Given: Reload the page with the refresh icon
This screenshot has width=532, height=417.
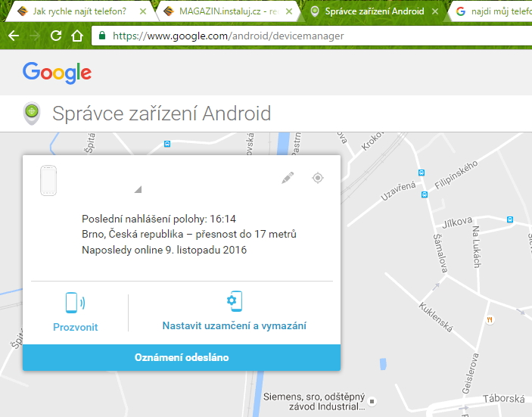Looking at the screenshot, I should point(56,36).
